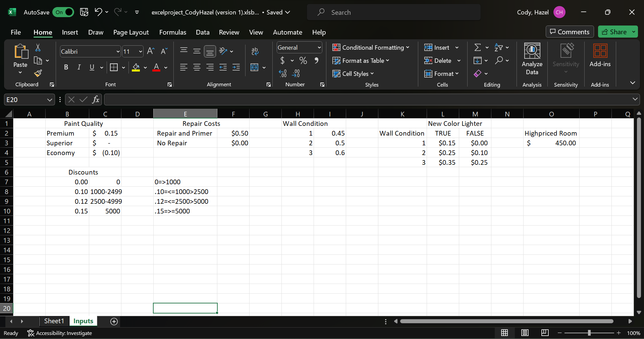The image size is (644, 339).
Task: Click the AutoSum sigma icon
Action: point(478,48)
